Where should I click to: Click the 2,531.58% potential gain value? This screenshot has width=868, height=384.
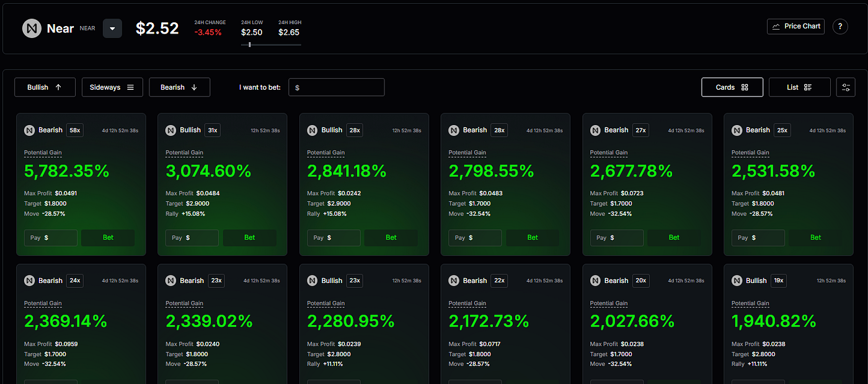coord(774,171)
